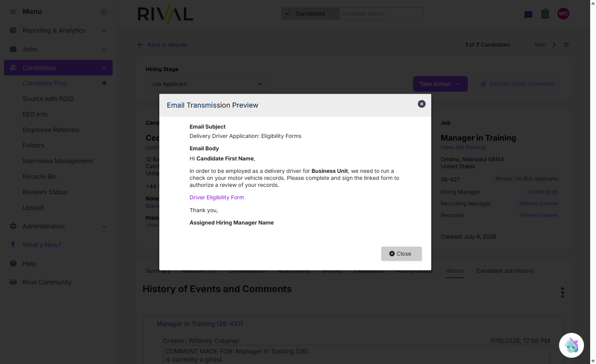The width and height of the screenshot is (596, 364).
Task: Close the Email Transmission Preview dialog via X icon
Action: pyautogui.click(x=422, y=104)
